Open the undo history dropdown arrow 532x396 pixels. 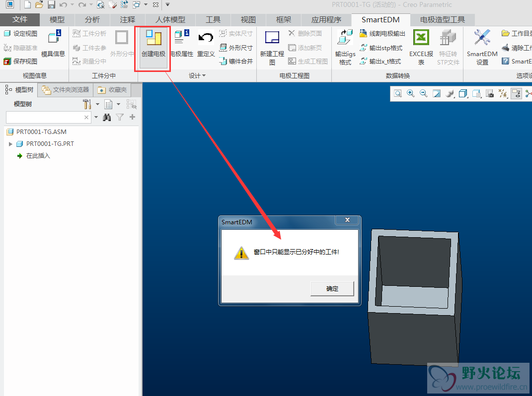(x=72, y=5)
